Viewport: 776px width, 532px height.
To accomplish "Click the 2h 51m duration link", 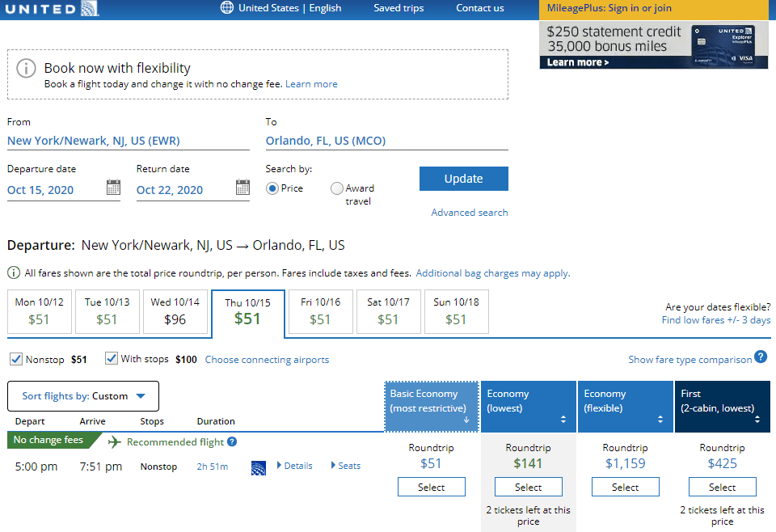I will pos(213,467).
